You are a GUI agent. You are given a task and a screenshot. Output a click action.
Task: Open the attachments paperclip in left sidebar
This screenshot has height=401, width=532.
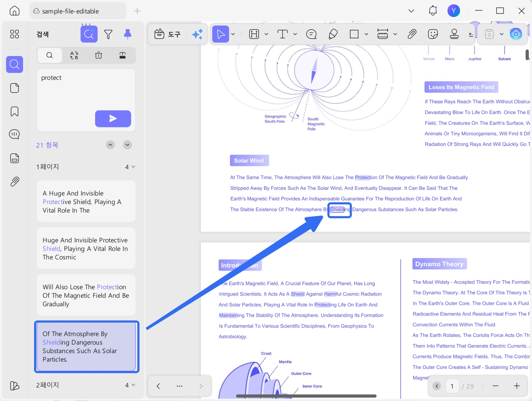tap(15, 182)
